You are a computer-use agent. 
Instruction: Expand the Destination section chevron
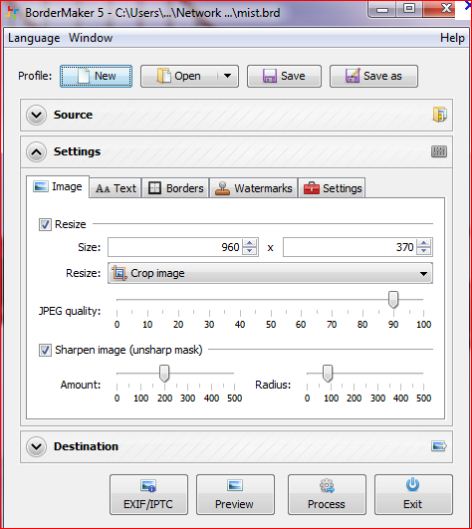coord(36,447)
